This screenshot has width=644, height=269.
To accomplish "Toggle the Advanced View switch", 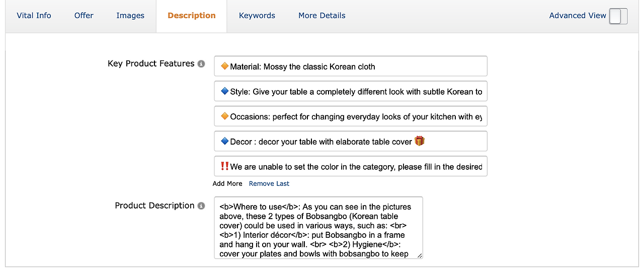I will 618,16.
